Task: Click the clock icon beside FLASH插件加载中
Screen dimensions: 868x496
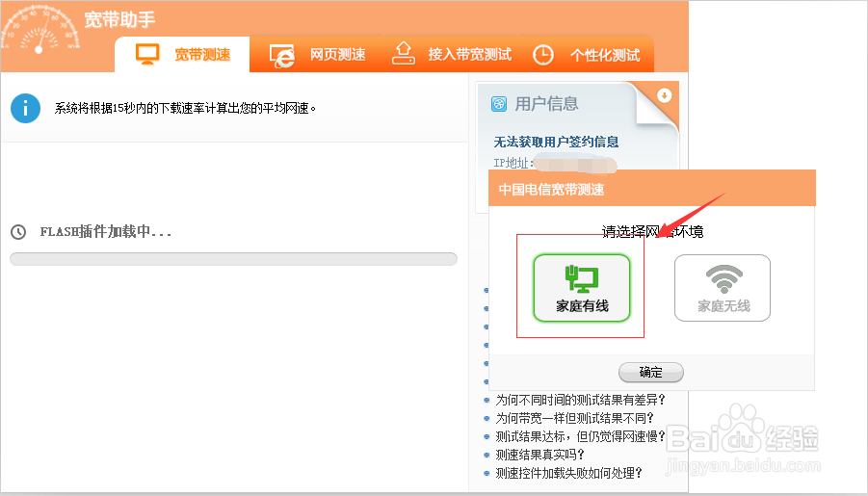Action: [18, 232]
